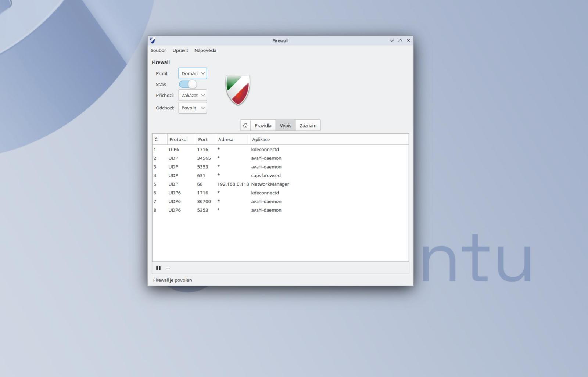Click the Firewall titlebar app icon

(153, 41)
